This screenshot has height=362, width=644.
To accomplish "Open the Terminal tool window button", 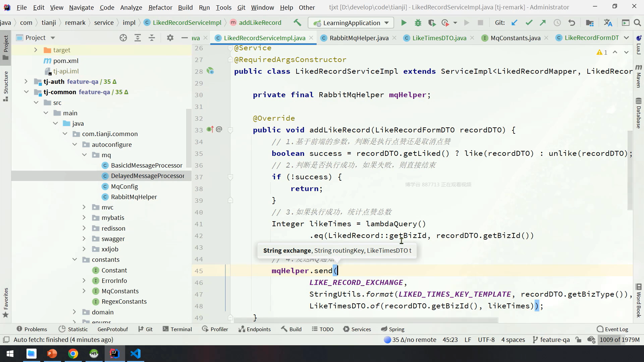I will coord(177,329).
